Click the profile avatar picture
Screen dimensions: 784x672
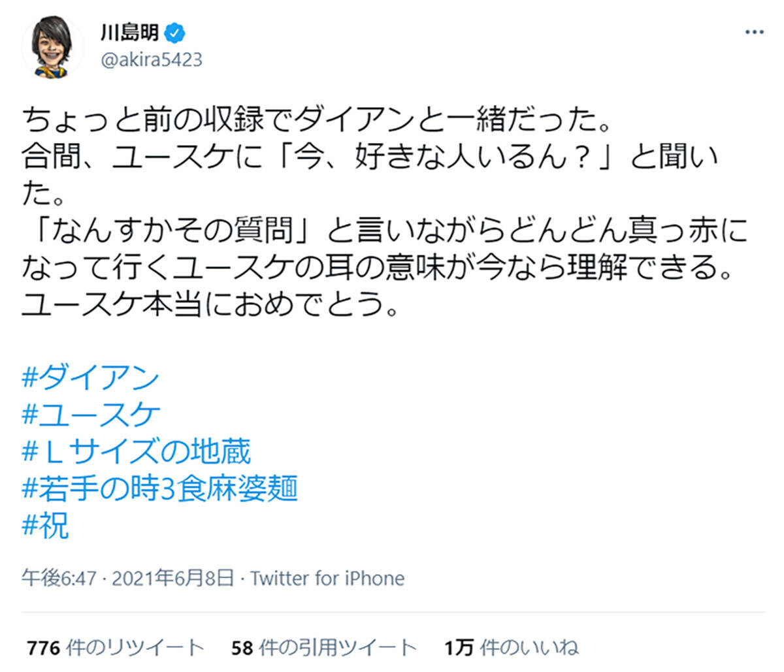(53, 46)
